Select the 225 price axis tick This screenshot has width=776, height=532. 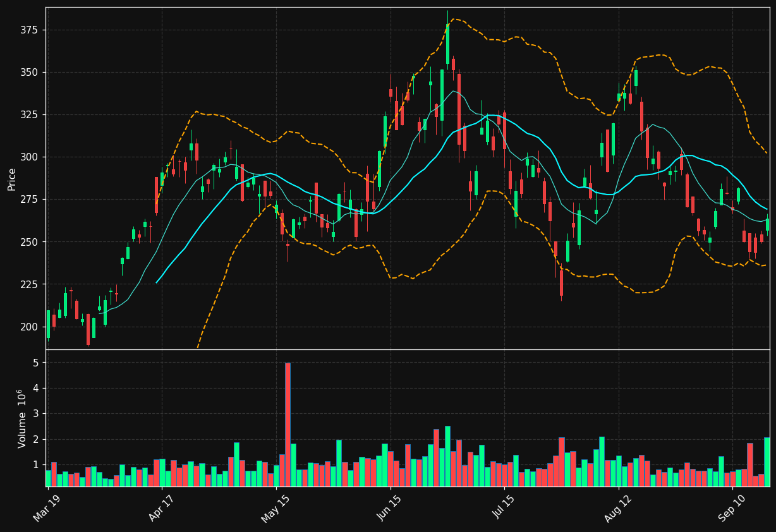coord(30,284)
